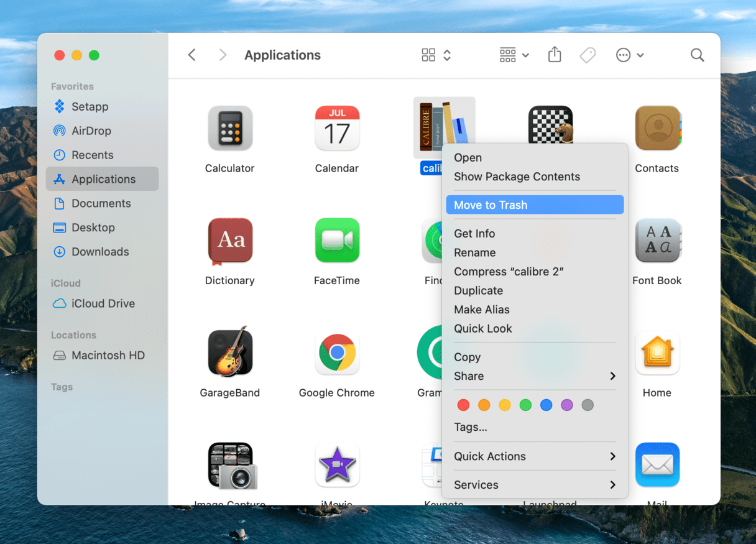Apply the gray tag color
Screen dimensions: 756x544
click(588, 405)
